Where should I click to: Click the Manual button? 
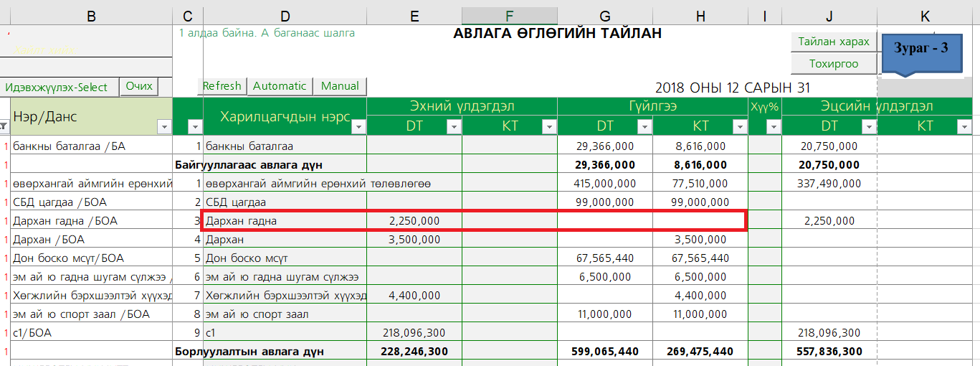(x=340, y=86)
